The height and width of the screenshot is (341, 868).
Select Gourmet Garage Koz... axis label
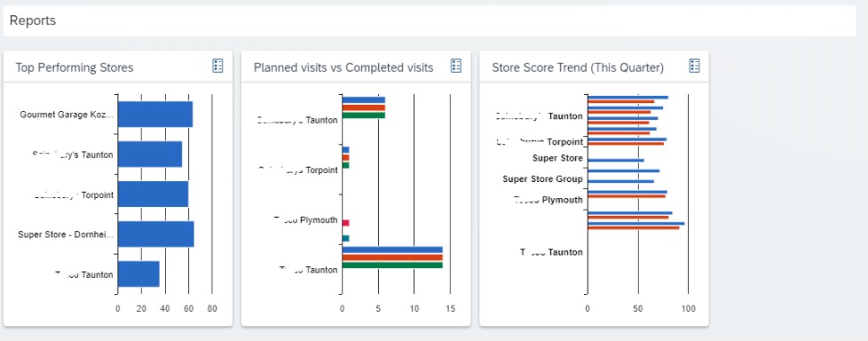click(67, 115)
